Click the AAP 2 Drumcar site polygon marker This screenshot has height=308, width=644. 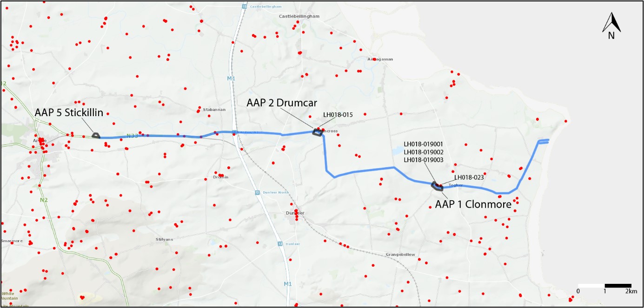[317, 132]
